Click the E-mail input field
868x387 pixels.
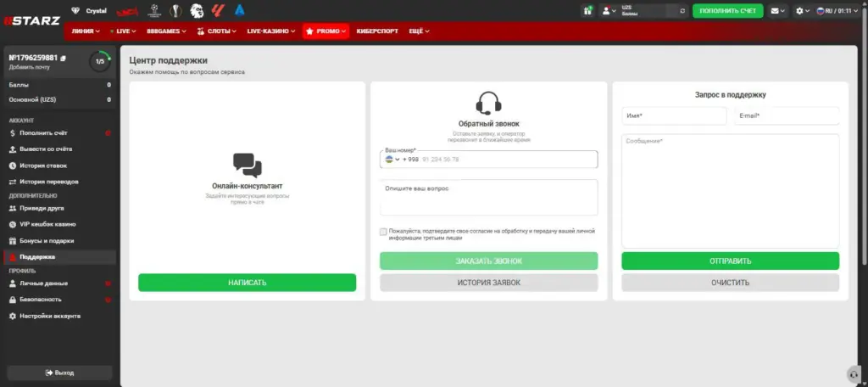[x=787, y=116]
